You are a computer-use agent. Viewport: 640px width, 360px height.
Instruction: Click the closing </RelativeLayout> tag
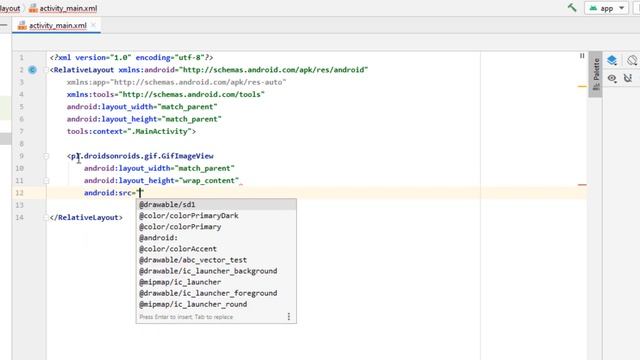(86, 217)
